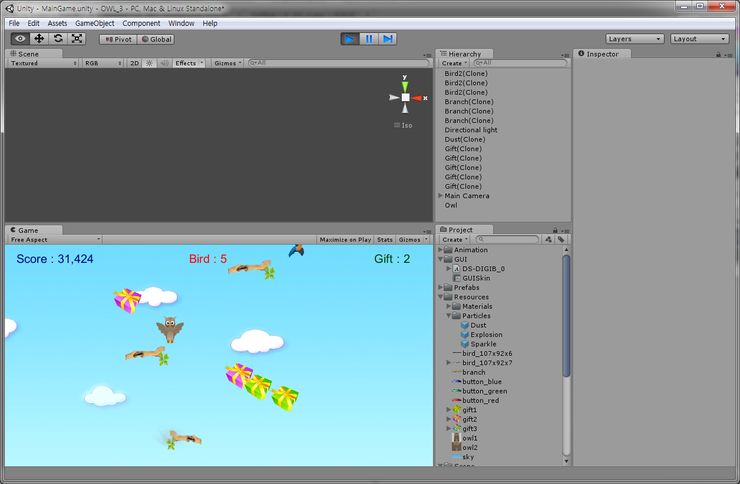Select the Move tool
The image size is (740, 484).
[39, 39]
